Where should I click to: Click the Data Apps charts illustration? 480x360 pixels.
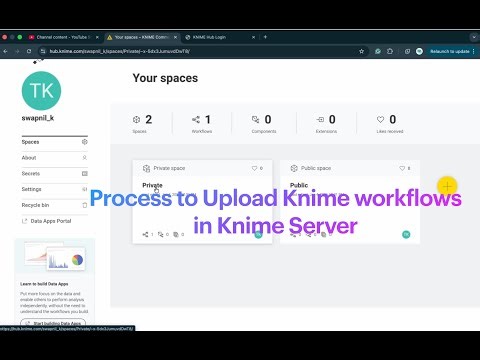click(x=55, y=256)
